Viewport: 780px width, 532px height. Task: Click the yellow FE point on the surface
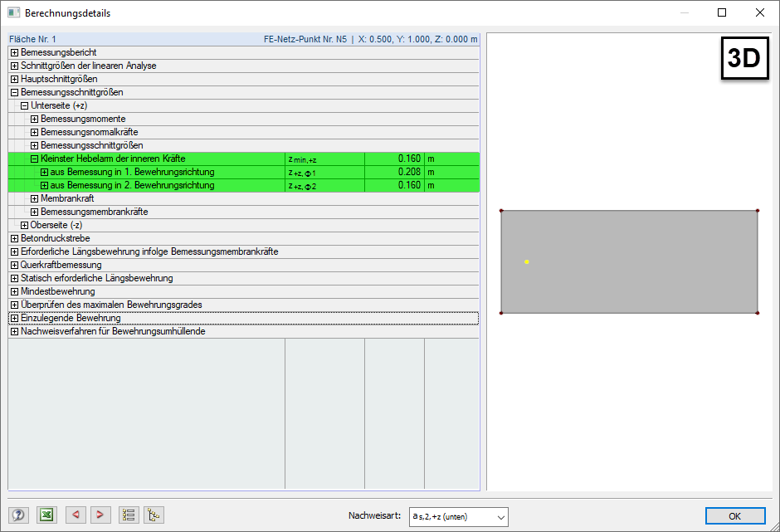527,261
